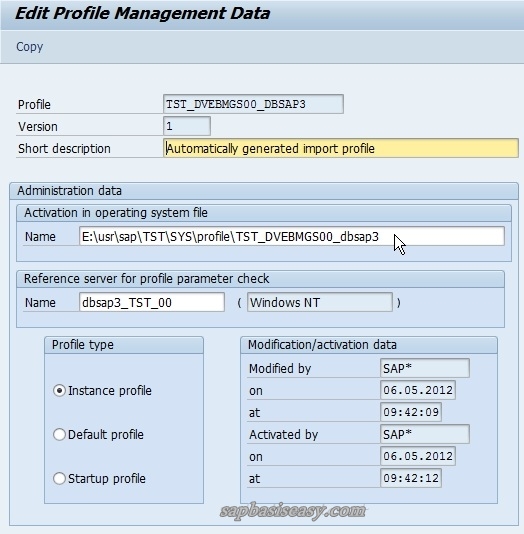Click the operating system file Name field
524x534 pixels.
pyautogui.click(x=291, y=236)
